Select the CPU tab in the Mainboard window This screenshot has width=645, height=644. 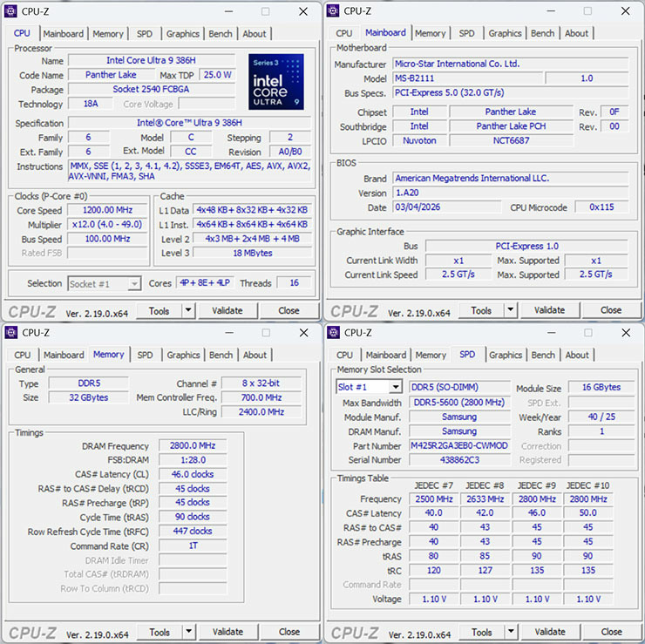pyautogui.click(x=344, y=33)
